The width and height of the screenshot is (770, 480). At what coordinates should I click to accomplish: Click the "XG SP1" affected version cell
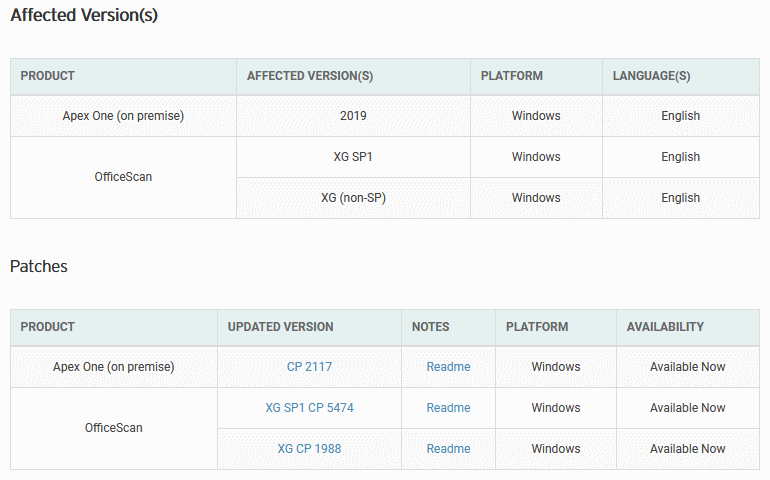tap(353, 157)
